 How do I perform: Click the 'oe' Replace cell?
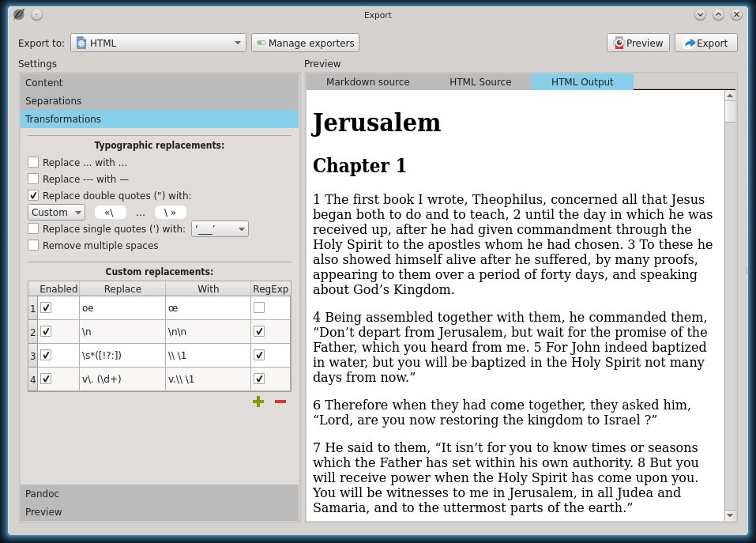[122, 307]
